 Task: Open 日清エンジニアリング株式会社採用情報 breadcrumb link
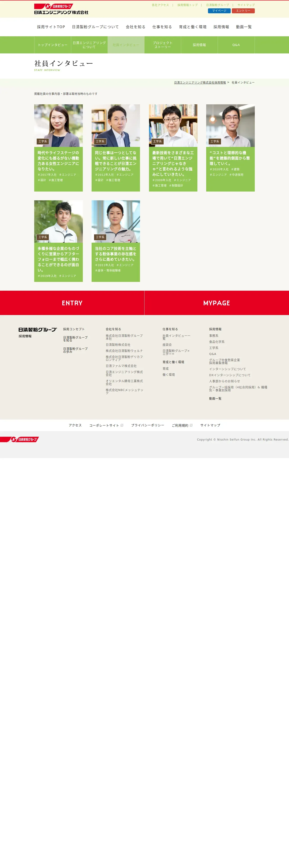coord(200,82)
